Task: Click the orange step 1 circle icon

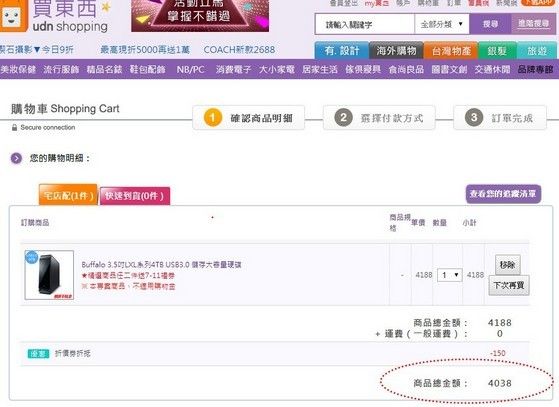Action: click(x=213, y=118)
